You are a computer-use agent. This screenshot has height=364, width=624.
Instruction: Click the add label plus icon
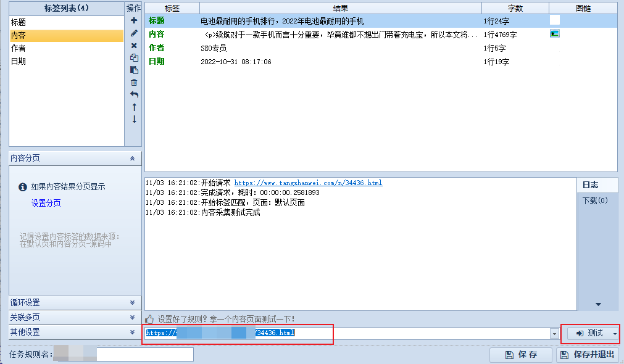click(x=134, y=20)
